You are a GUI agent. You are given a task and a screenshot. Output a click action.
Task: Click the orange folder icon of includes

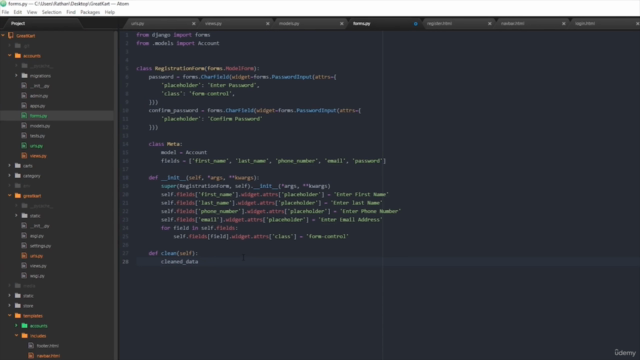[24, 336]
